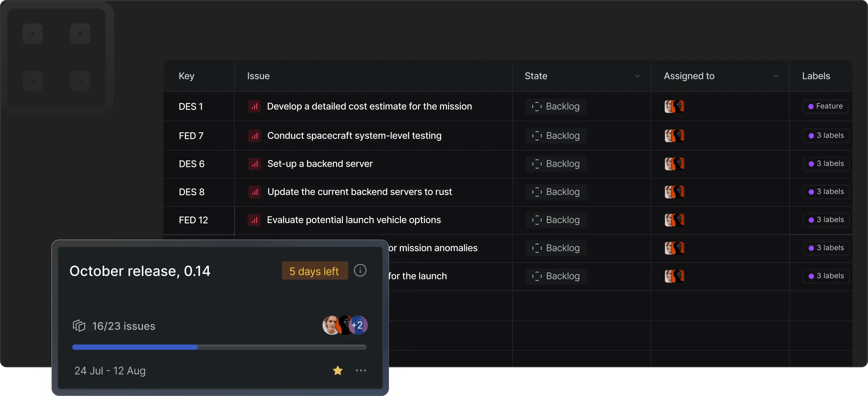Click the Issue column header
Screen dimensions: 868x396
click(258, 76)
